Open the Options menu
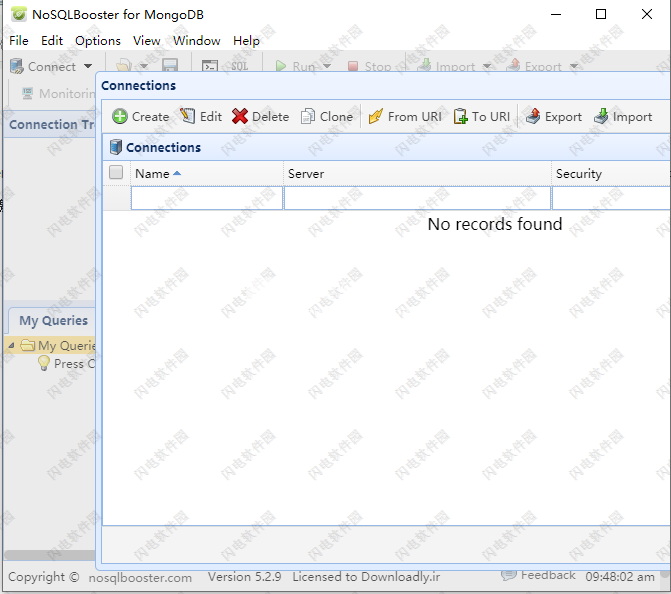Viewport: 671px width, 594px height. click(x=98, y=41)
